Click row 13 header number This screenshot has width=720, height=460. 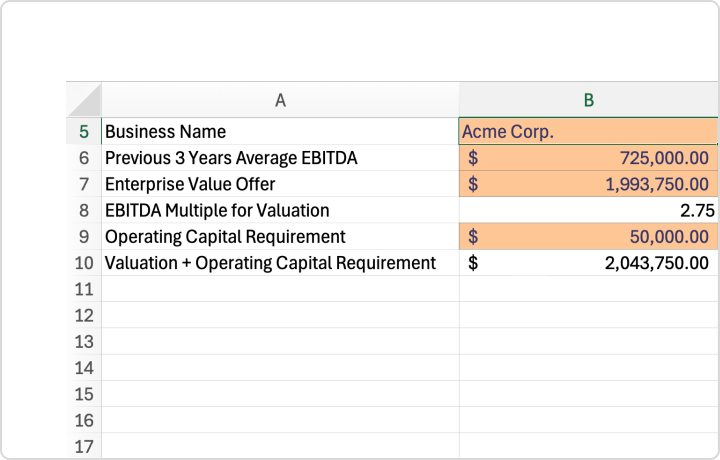click(x=84, y=342)
